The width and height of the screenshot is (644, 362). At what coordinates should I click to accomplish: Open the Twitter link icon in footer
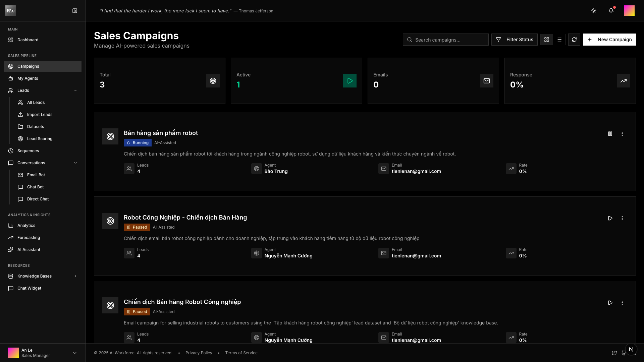(614, 353)
